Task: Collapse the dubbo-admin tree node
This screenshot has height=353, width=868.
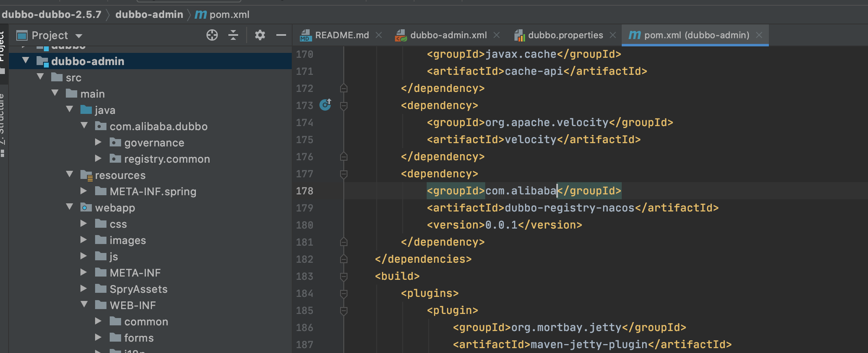Action: (x=26, y=60)
